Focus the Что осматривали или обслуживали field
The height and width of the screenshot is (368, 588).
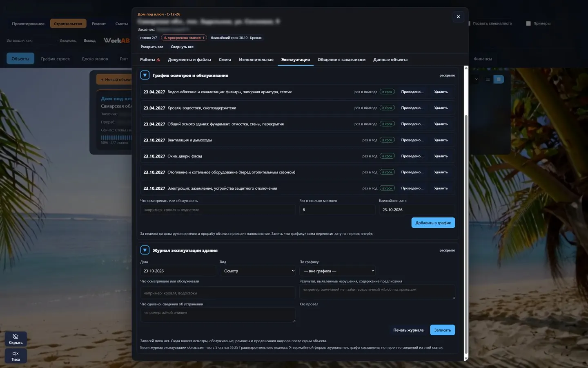click(x=218, y=293)
